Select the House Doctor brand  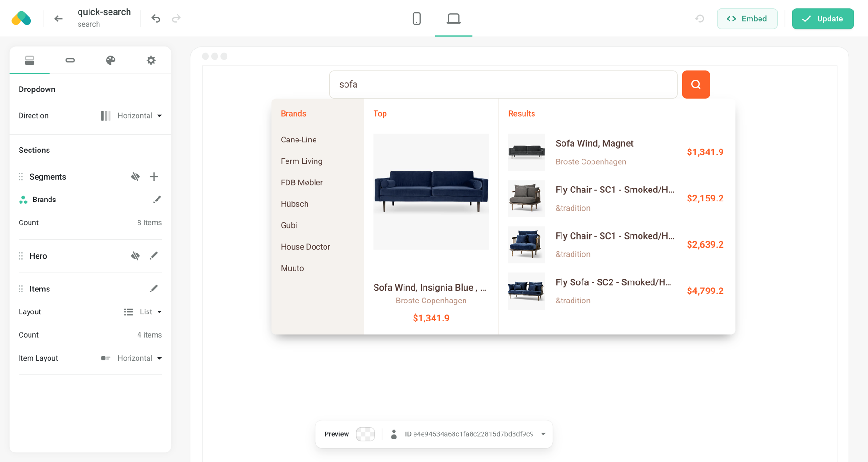[306, 247]
